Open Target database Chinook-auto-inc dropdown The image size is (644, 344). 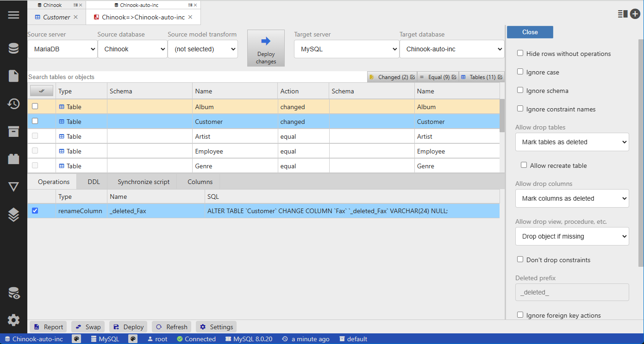(x=452, y=49)
